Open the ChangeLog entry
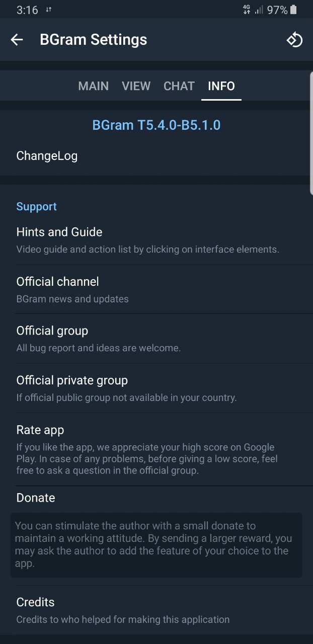 (x=156, y=156)
